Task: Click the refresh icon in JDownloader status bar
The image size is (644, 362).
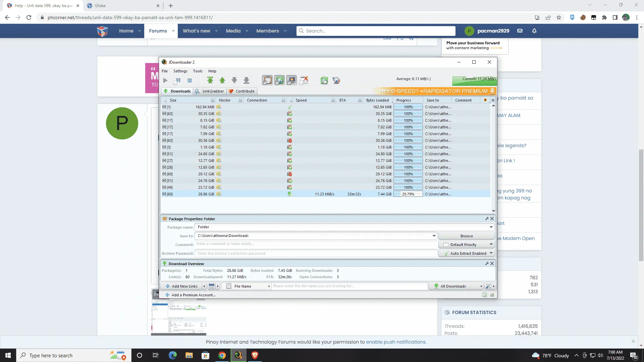Action: pyautogui.click(x=484, y=295)
